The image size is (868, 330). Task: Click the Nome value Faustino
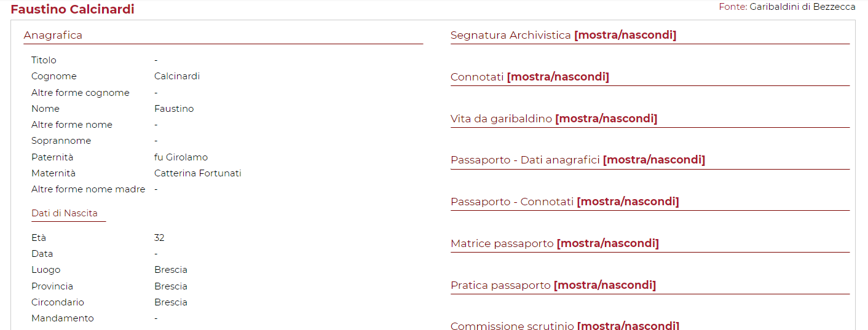(174, 109)
